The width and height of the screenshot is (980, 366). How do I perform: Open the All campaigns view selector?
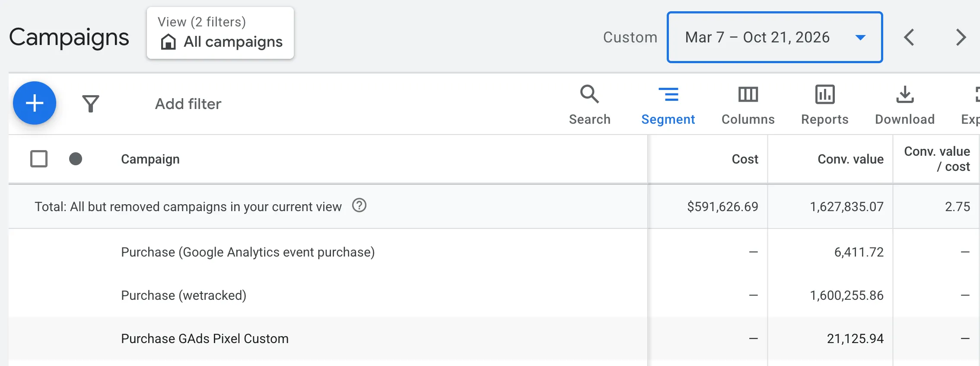point(220,33)
